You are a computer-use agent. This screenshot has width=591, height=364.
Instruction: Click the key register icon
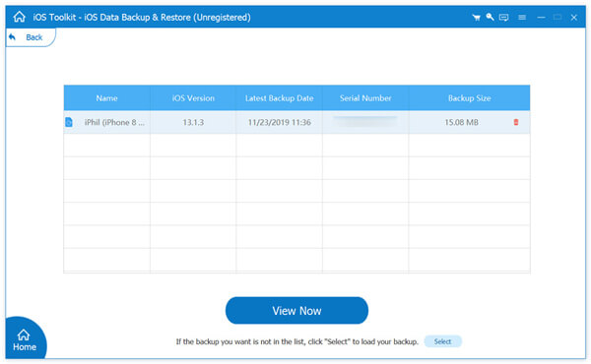click(490, 17)
